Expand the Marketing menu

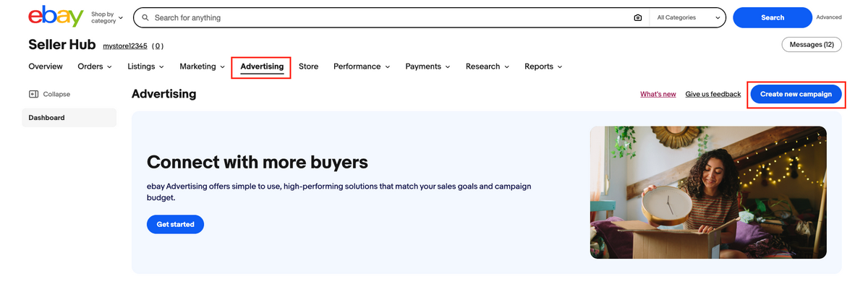coord(203,66)
